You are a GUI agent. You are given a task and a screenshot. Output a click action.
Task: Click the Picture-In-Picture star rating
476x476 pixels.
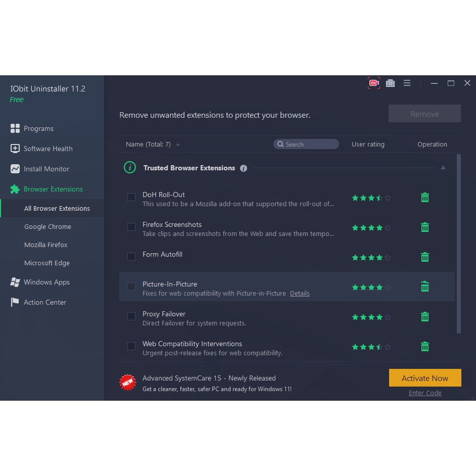tap(371, 288)
